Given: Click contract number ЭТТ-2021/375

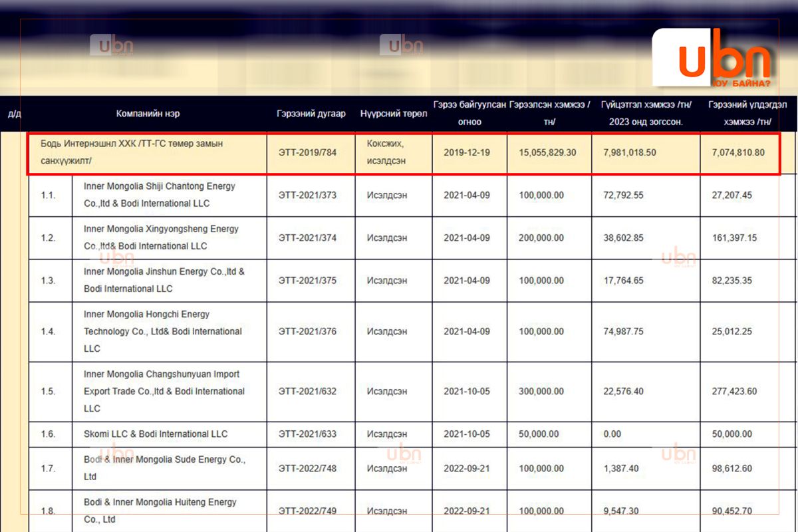Looking at the screenshot, I should pos(307,281).
